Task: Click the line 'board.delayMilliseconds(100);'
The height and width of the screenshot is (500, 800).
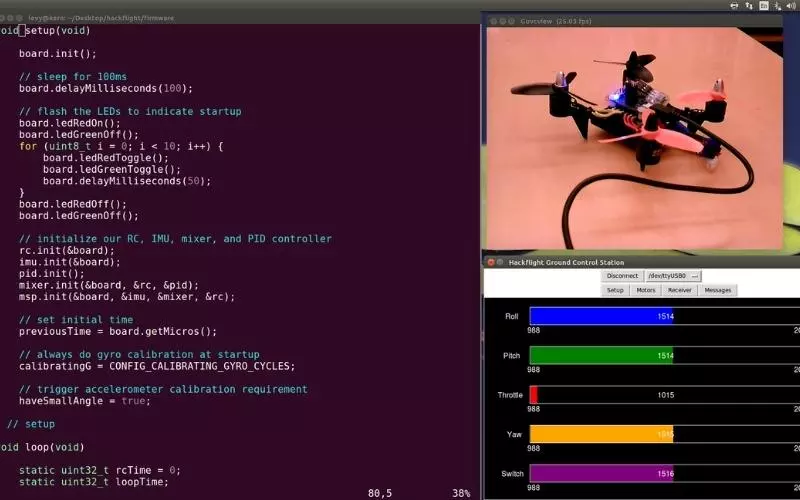Action: [106, 88]
